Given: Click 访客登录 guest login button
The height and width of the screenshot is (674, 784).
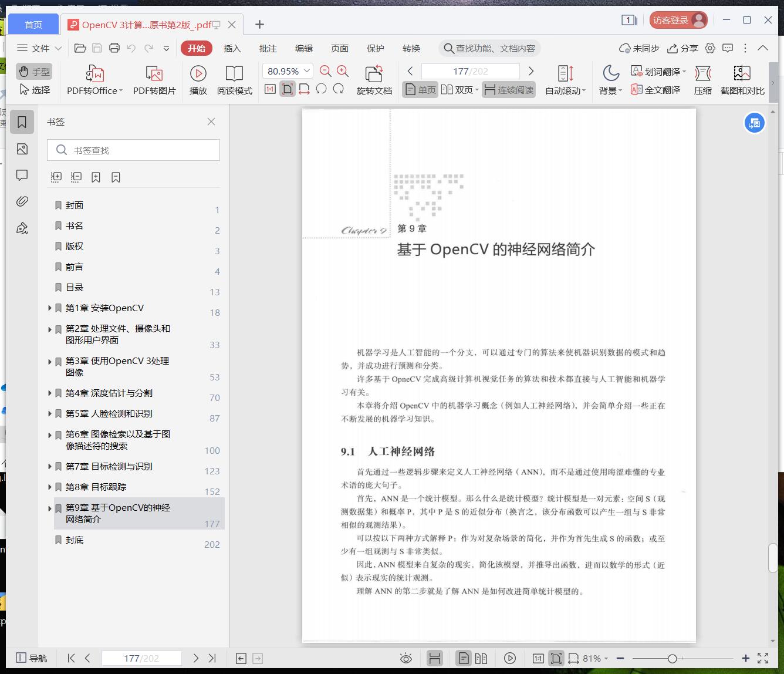Looking at the screenshot, I should 678,21.
